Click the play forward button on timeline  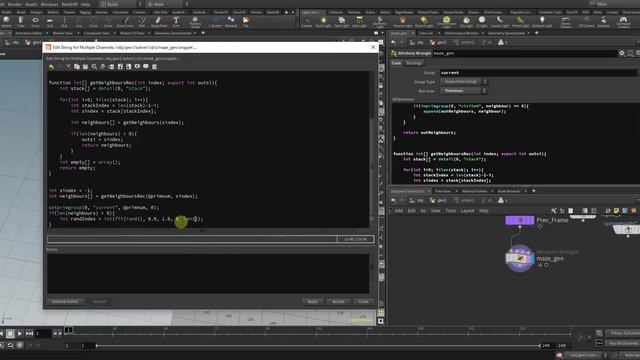click(20, 333)
